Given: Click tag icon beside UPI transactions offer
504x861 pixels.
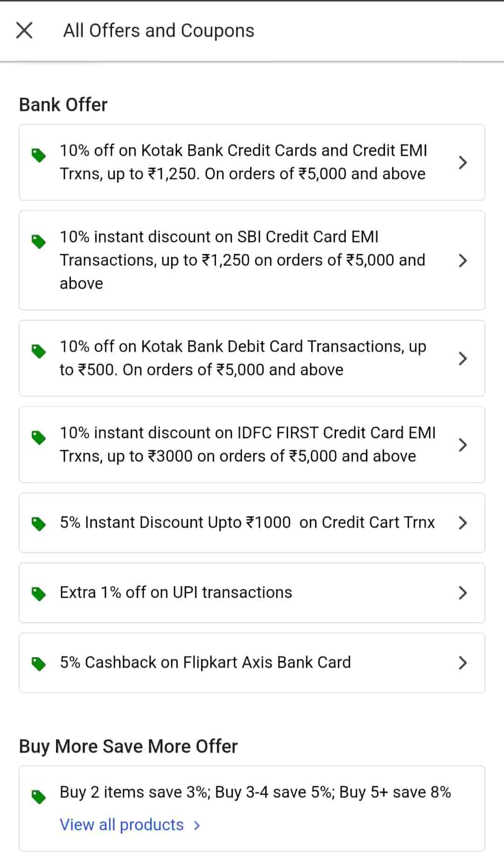Looking at the screenshot, I should [x=38, y=594].
